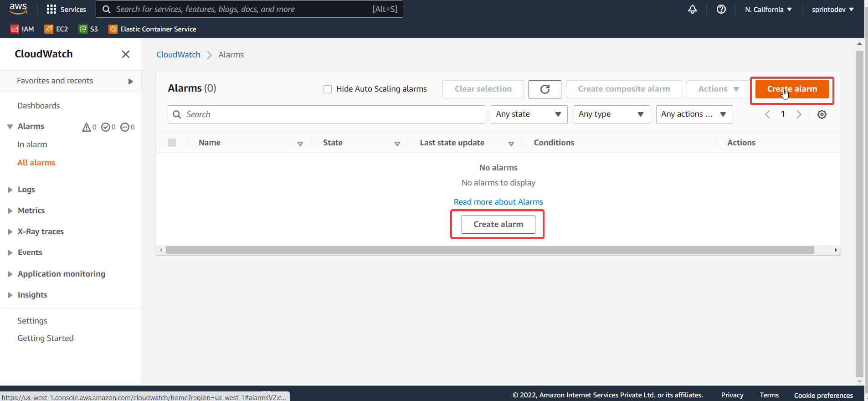868x401 pixels.
Task: Open Read more about Alarms link
Action: pos(498,202)
